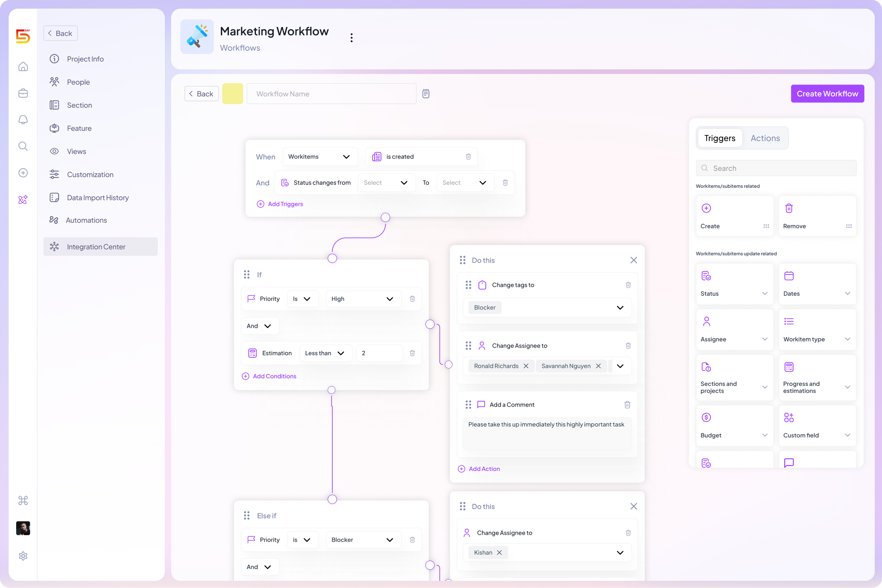Click the user avatar thumbnail
882x588 pixels.
pyautogui.click(x=23, y=528)
